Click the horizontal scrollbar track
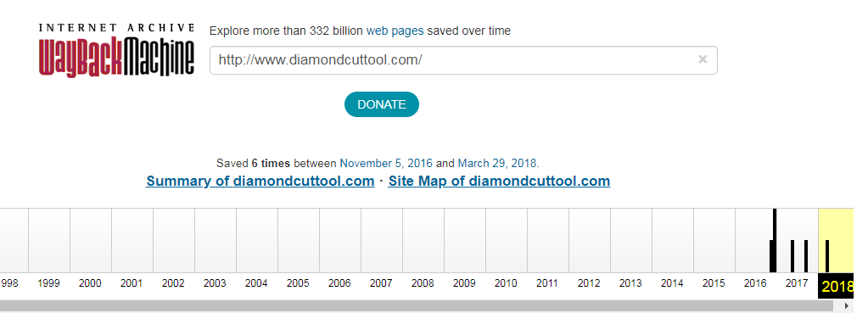Viewport: 868px width, 330px height. (417, 305)
